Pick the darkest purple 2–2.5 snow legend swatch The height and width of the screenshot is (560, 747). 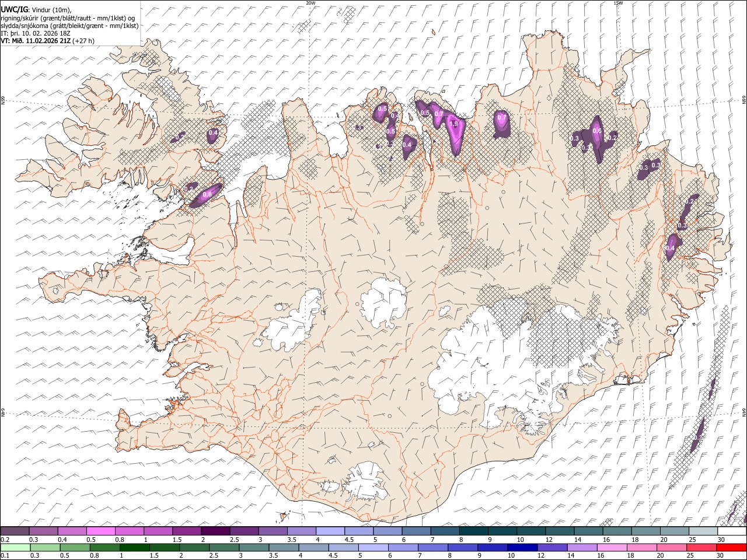215,531
